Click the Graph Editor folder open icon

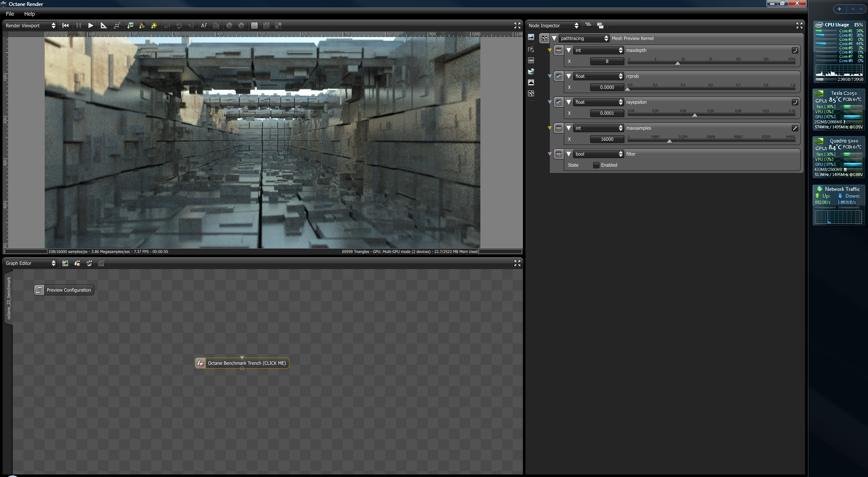[65, 263]
